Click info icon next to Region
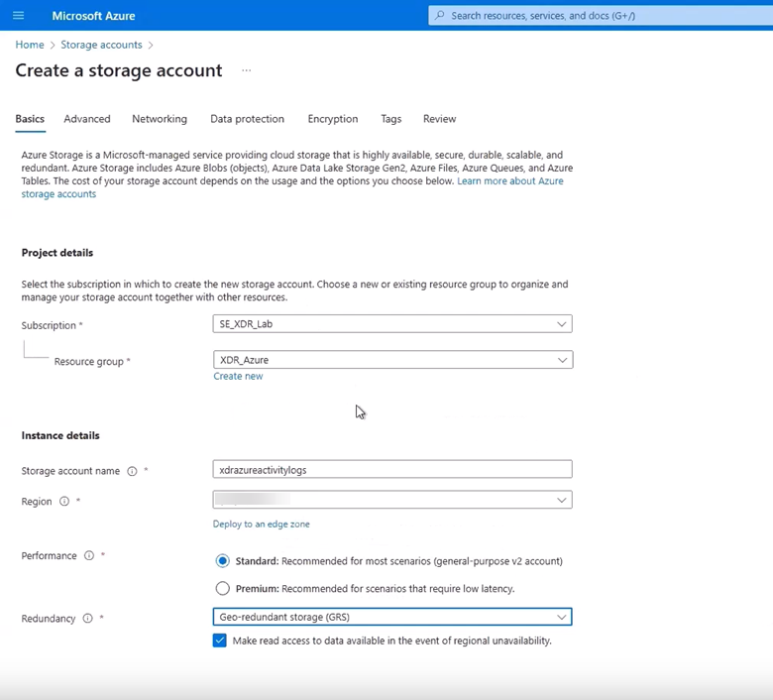The image size is (773, 700). (64, 502)
